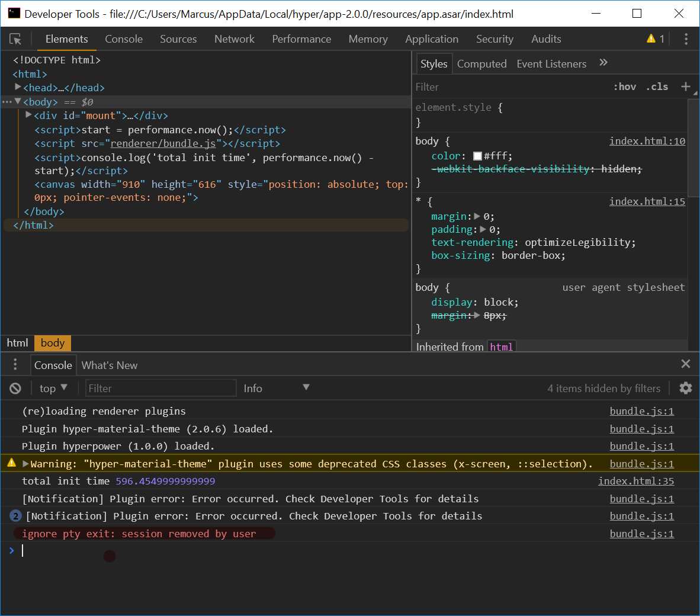Open the top execution context dropdown

coord(53,388)
